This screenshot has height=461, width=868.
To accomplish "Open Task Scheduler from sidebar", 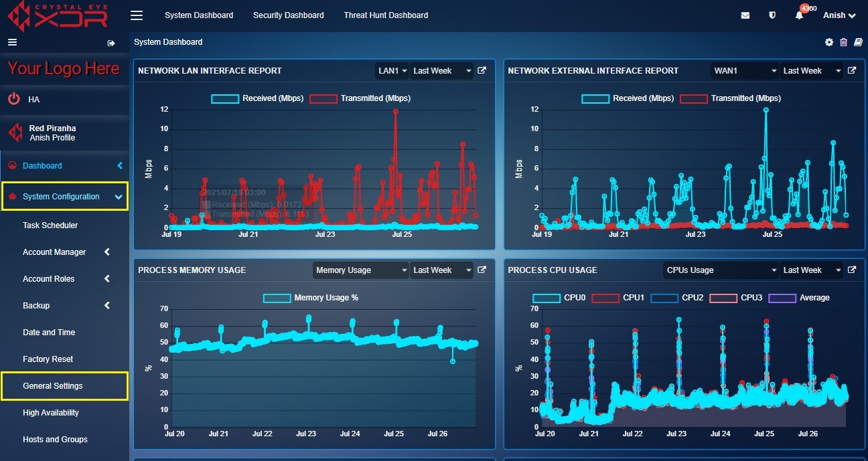I will [x=50, y=225].
